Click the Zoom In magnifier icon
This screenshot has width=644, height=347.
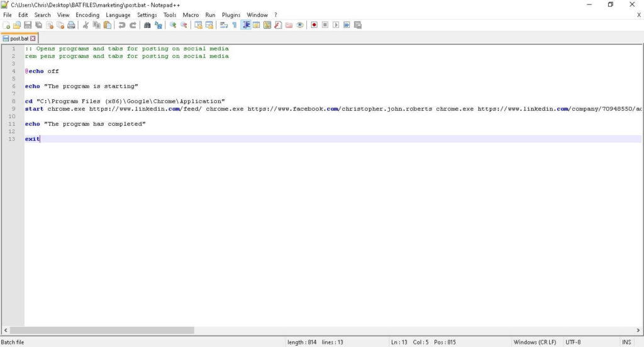click(x=173, y=25)
